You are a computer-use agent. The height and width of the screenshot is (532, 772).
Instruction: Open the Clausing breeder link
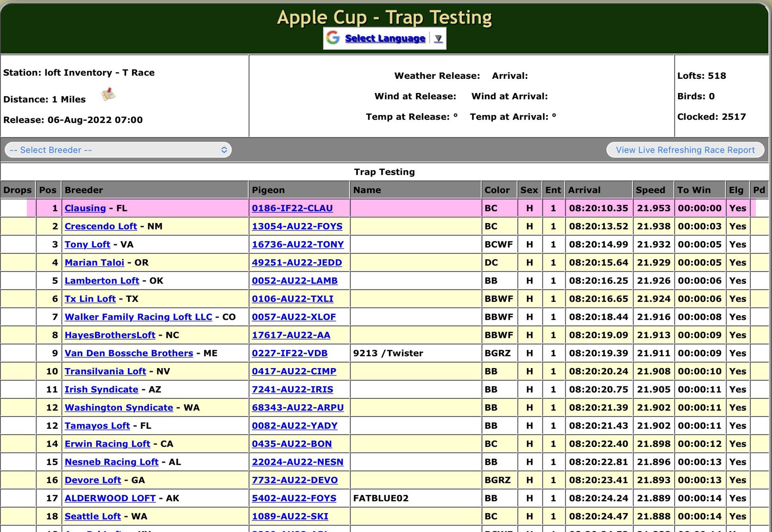coord(85,208)
